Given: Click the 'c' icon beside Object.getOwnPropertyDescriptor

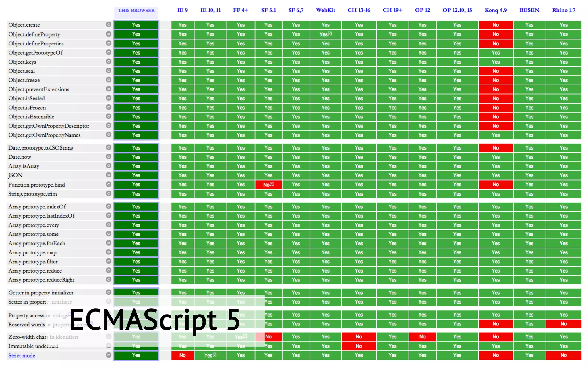Looking at the screenshot, I should [x=109, y=126].
